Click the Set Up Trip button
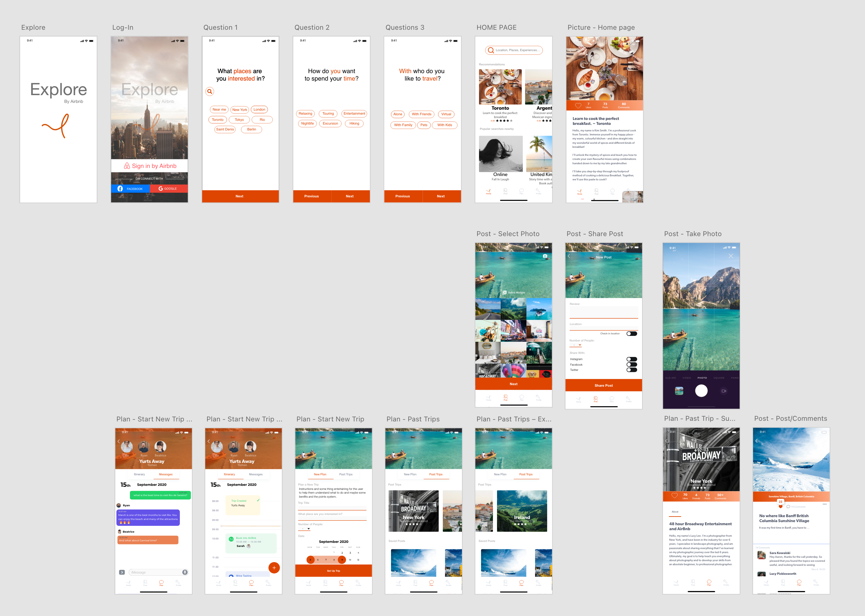865x616 pixels. [x=333, y=570]
